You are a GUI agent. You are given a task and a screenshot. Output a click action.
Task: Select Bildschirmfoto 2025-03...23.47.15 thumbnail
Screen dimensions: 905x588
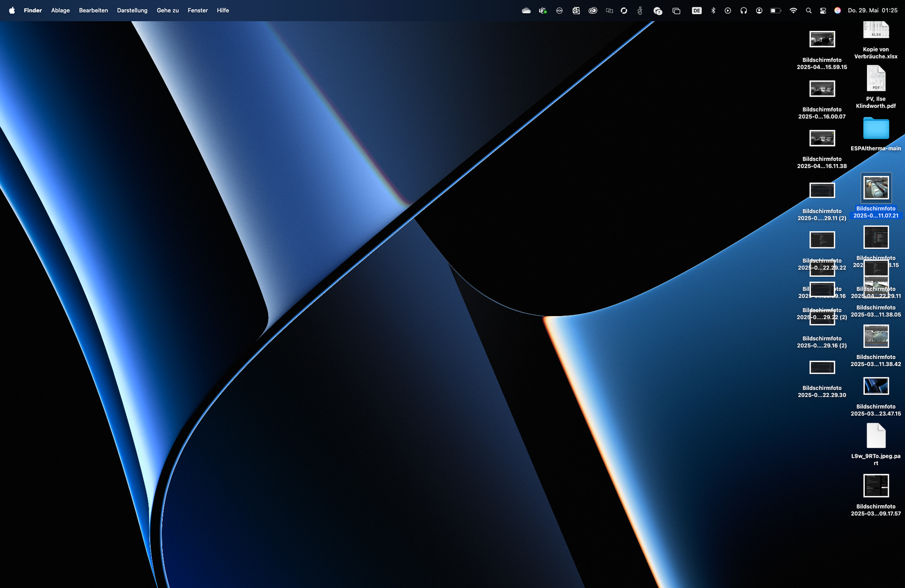point(876,386)
